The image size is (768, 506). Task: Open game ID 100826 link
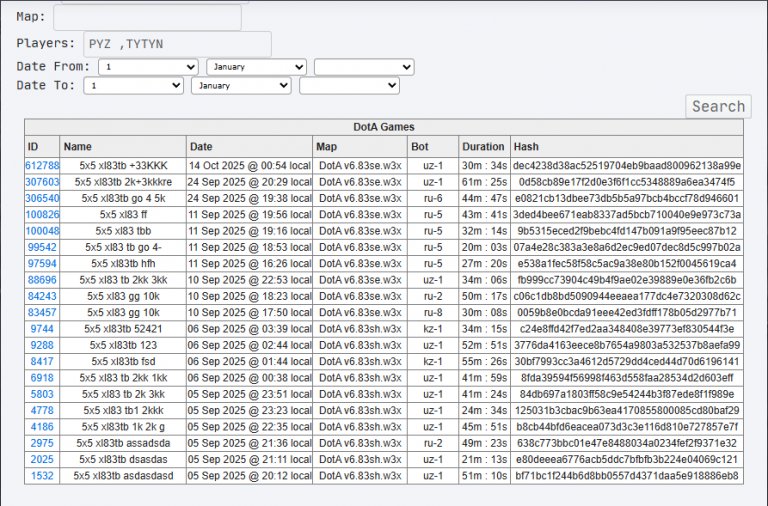[42, 215]
